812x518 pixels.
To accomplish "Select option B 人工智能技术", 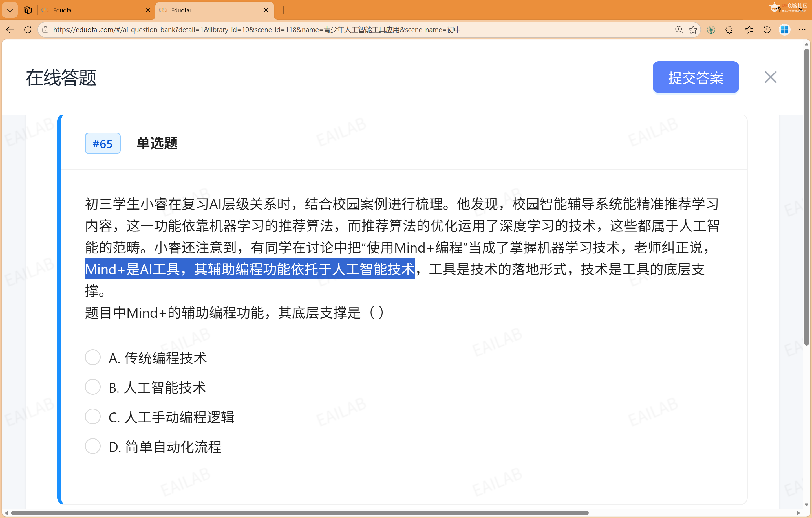I will tap(92, 387).
